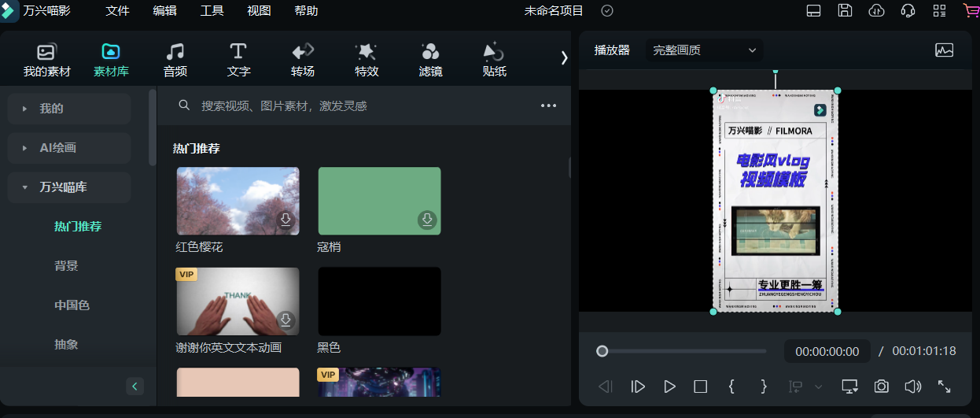980x418 pixels.
Task: Download the 红色樱花 clip
Action: [x=286, y=220]
